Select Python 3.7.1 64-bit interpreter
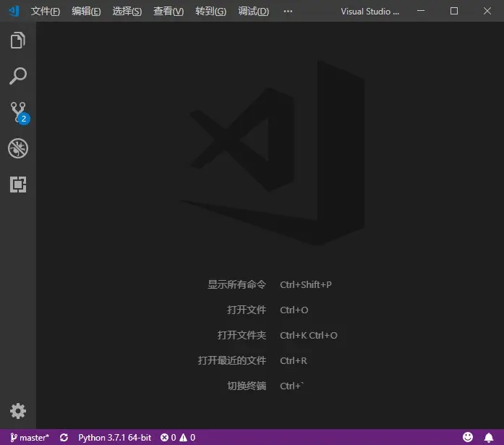The width and height of the screenshot is (504, 445). [x=115, y=437]
